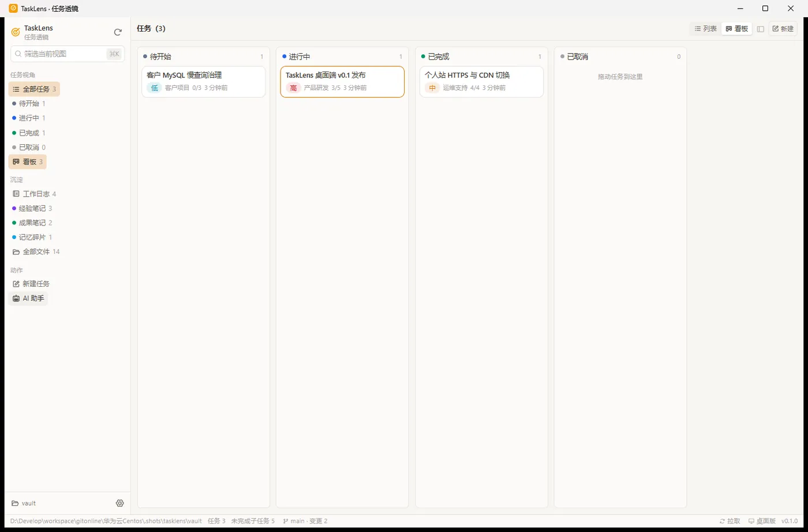Filter sidebar by 已取消 tasks
Image resolution: width=808 pixels, height=532 pixels.
[29, 147]
